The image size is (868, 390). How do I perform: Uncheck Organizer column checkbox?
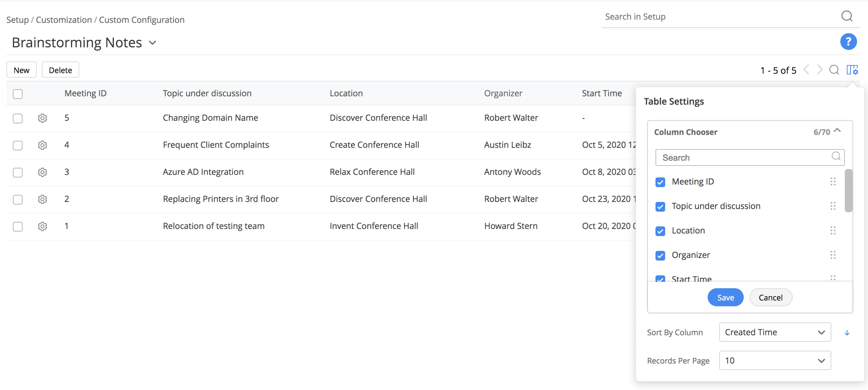pos(660,255)
